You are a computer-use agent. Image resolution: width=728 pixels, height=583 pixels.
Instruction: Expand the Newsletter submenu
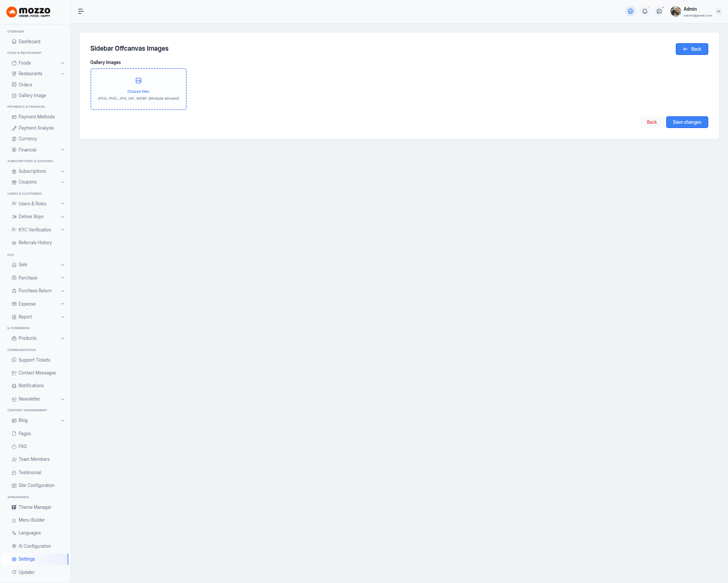click(62, 399)
